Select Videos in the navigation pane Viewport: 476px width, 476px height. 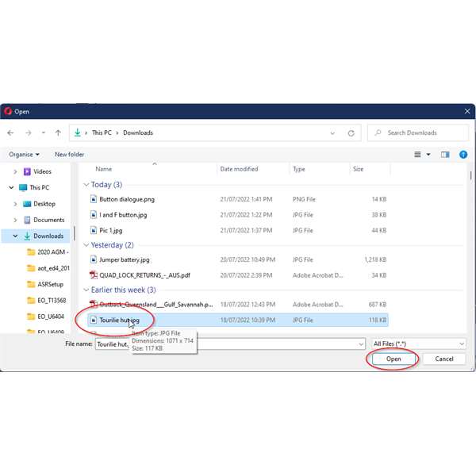(42, 172)
